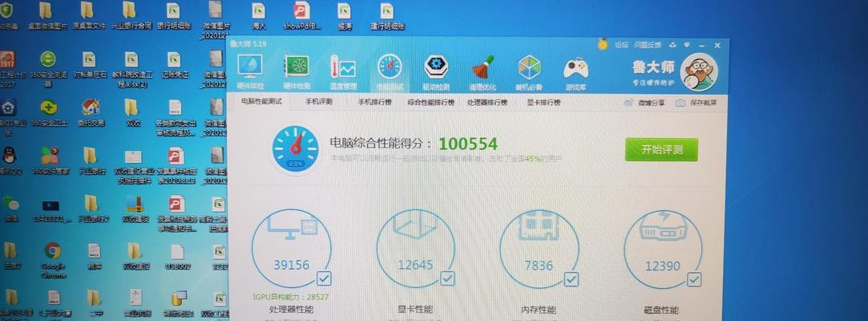
Task: Switch to 显卡排行榜 tab
Action: pos(543,103)
